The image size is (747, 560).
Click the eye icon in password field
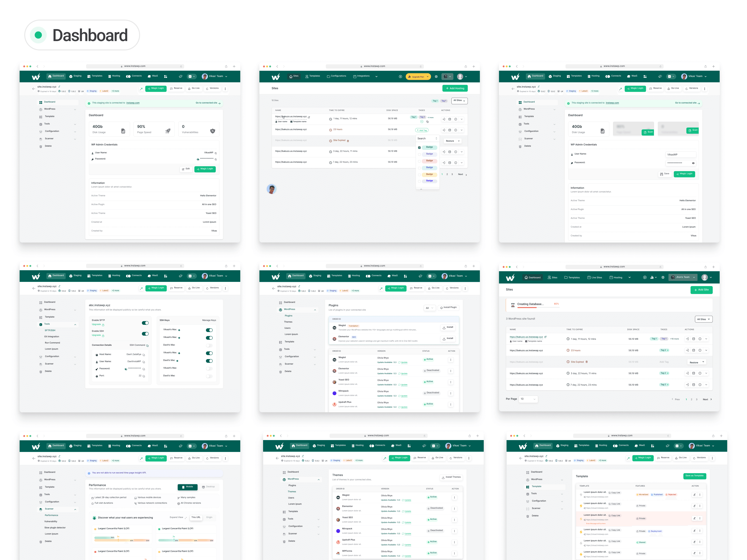pyautogui.click(x=693, y=163)
